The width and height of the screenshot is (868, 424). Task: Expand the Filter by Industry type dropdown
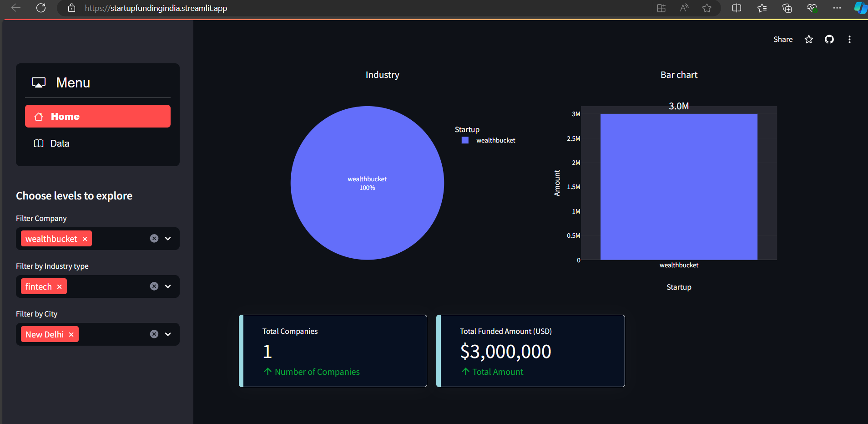[x=168, y=286]
